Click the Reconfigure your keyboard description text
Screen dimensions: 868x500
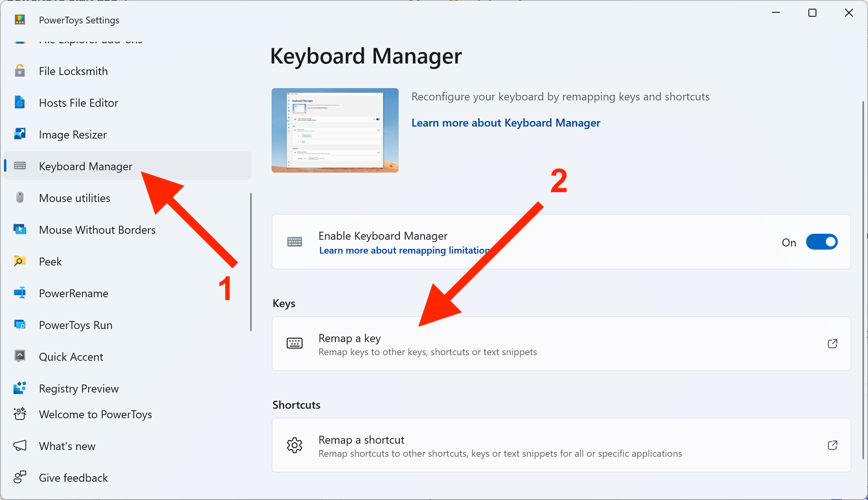coord(560,96)
